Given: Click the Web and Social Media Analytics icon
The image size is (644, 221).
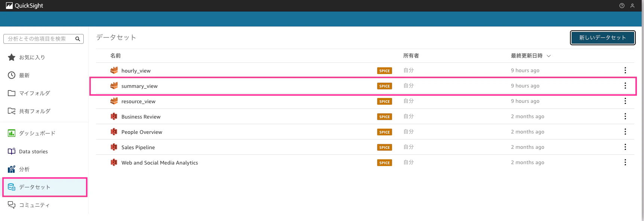Looking at the screenshot, I should click(114, 162).
